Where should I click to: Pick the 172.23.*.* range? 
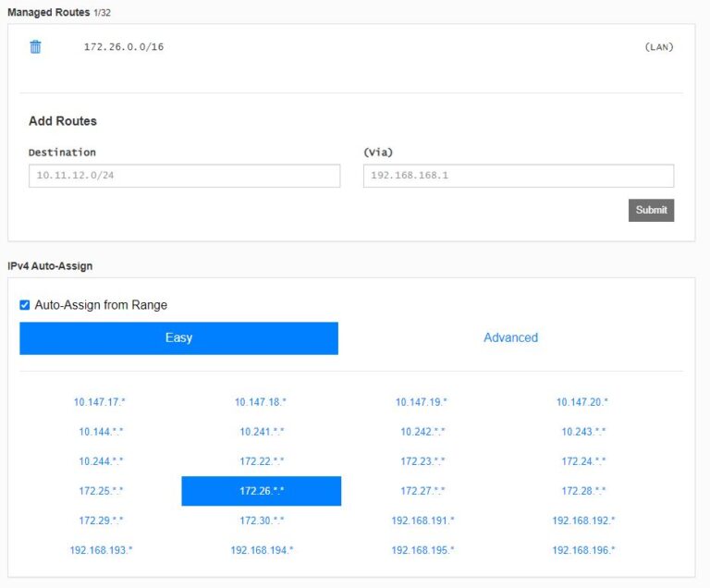point(422,461)
